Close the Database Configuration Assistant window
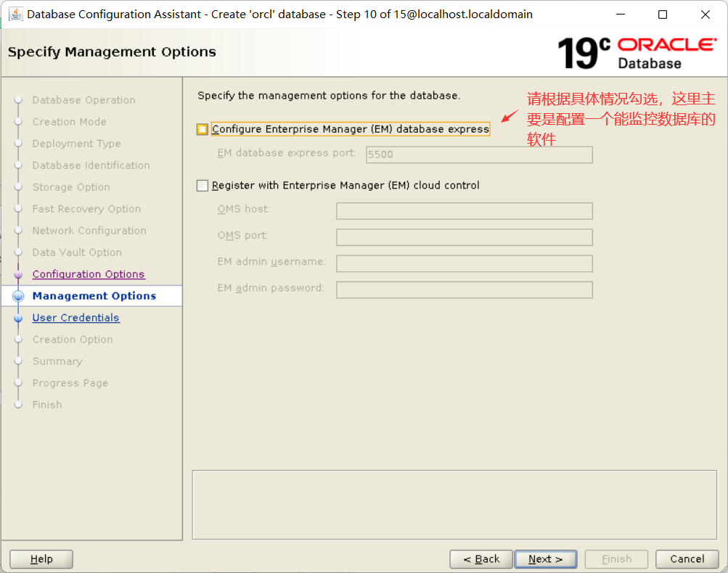Image resolution: width=728 pixels, height=573 pixels. point(705,15)
